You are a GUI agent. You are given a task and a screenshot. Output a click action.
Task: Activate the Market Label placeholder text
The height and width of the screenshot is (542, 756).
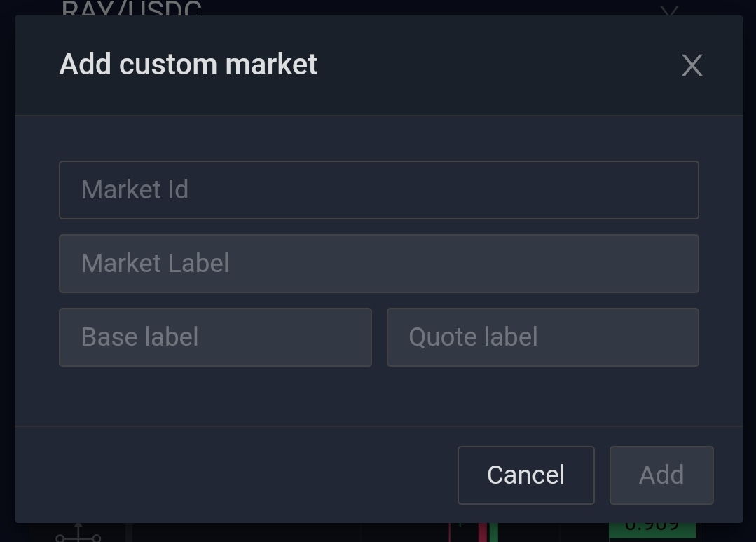(x=156, y=264)
